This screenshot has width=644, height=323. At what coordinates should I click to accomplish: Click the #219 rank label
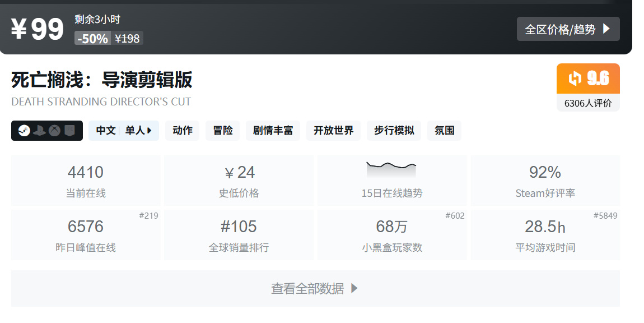pos(148,215)
